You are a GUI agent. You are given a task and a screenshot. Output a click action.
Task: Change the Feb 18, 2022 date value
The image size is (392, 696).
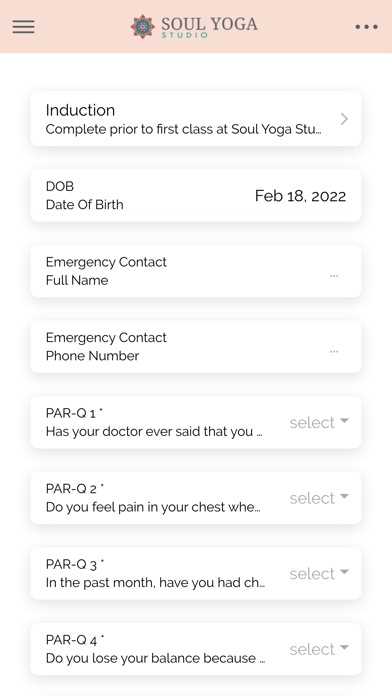click(301, 196)
